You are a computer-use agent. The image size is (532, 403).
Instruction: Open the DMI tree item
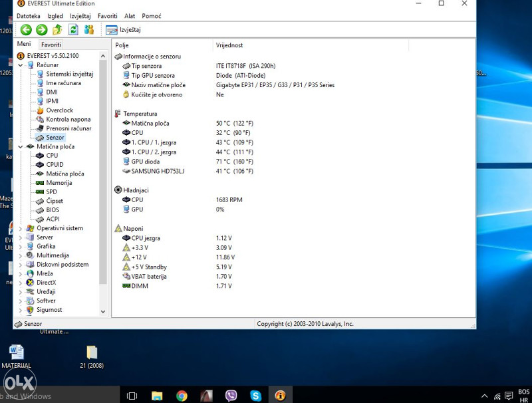point(52,92)
